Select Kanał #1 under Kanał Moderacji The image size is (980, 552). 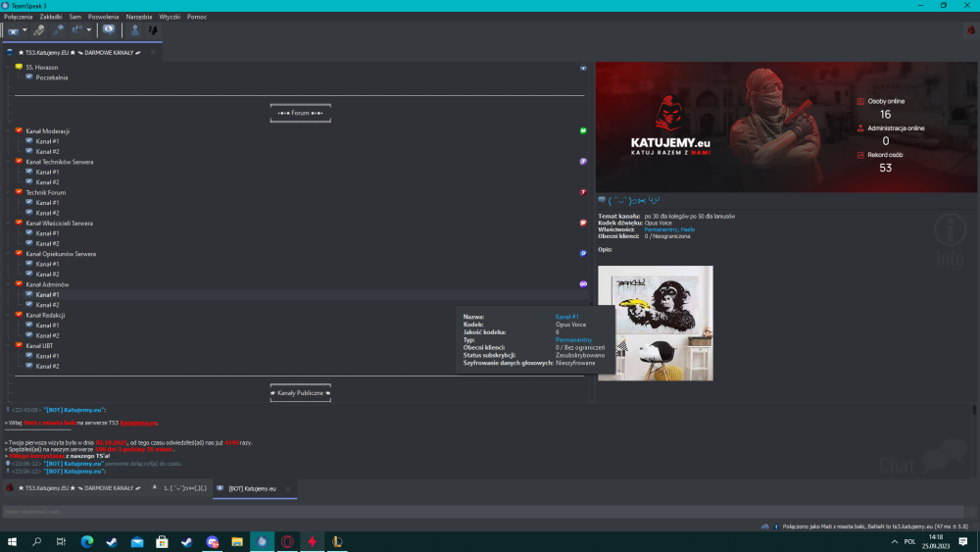coord(47,141)
